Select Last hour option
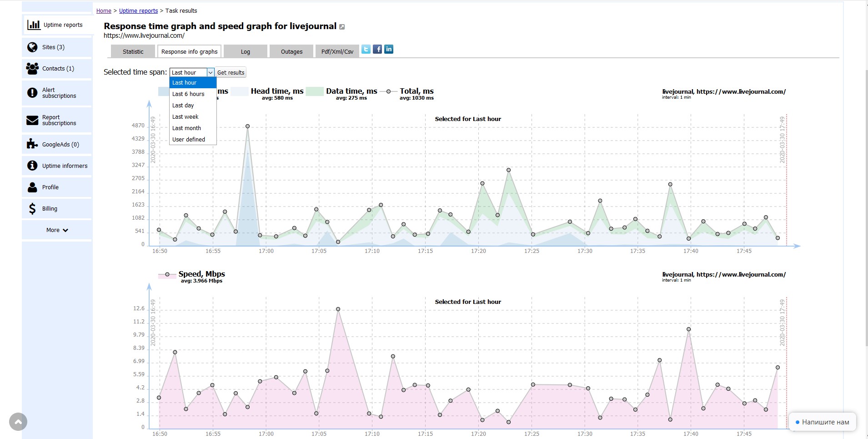 click(193, 82)
